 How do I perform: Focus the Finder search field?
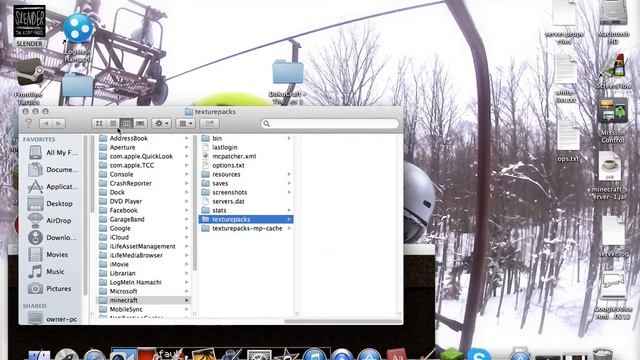click(330, 123)
